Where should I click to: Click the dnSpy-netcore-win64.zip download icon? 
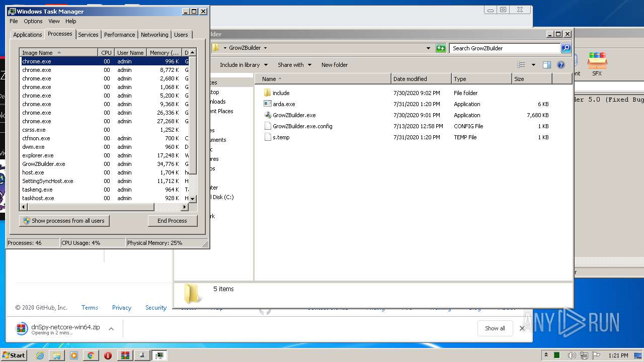[22, 329]
